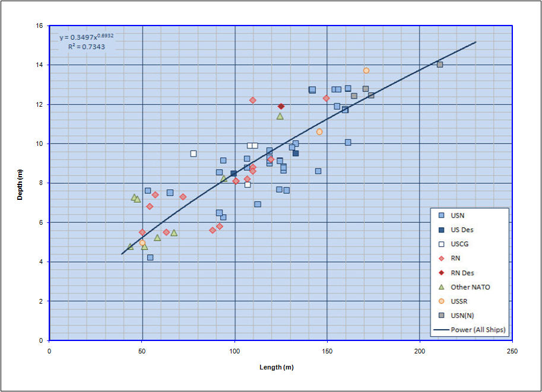Select the USN(N) gray square legend marker
Viewport: 542px width, 392px height.
pos(441,315)
